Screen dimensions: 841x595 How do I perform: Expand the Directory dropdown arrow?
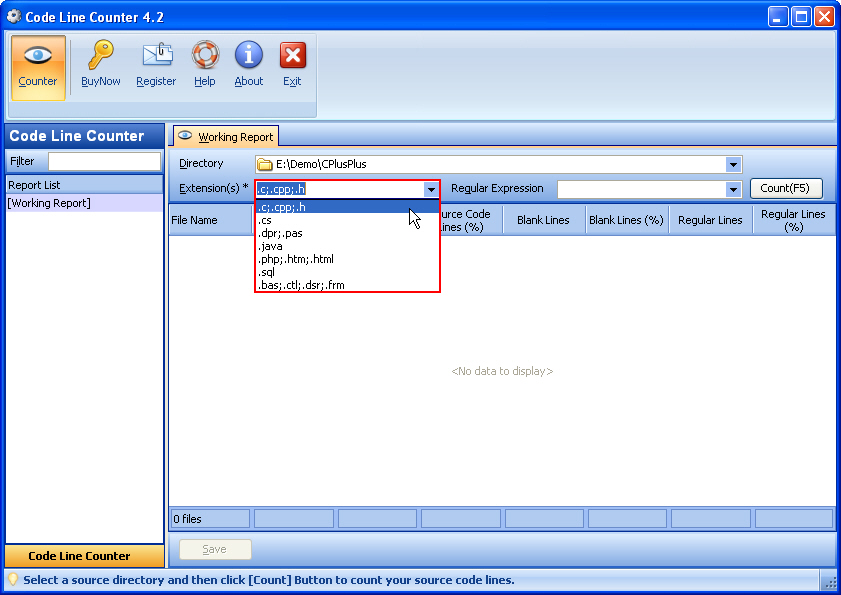click(733, 165)
